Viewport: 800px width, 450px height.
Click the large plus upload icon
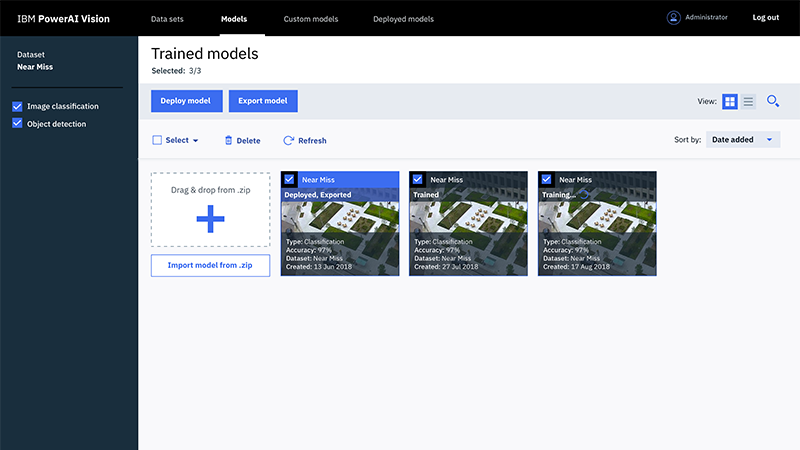(x=210, y=218)
